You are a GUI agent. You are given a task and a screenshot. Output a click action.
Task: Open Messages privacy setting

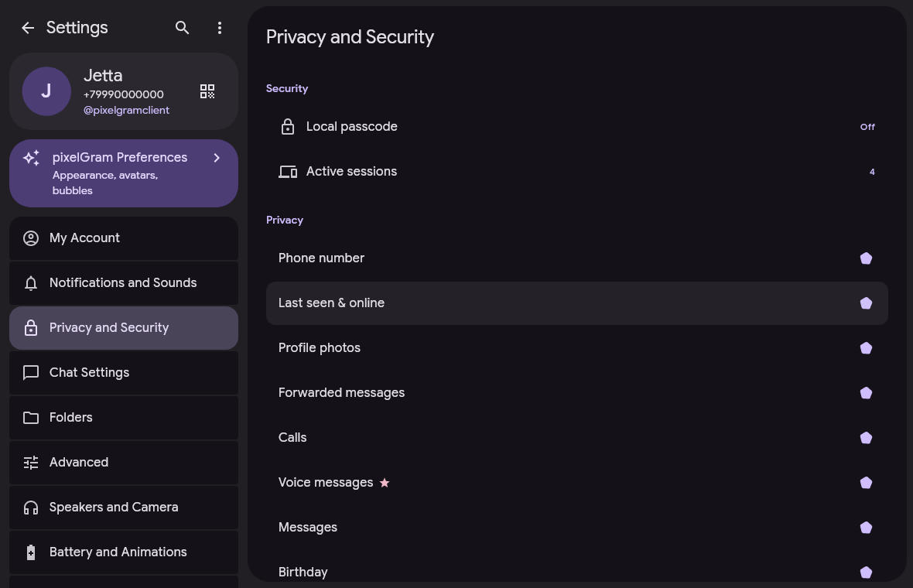[x=577, y=528]
